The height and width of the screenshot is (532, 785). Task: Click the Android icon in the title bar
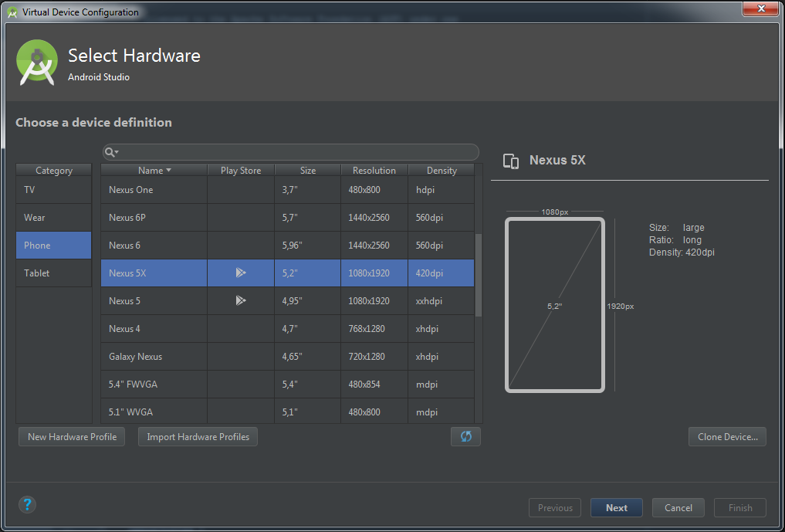coord(12,12)
